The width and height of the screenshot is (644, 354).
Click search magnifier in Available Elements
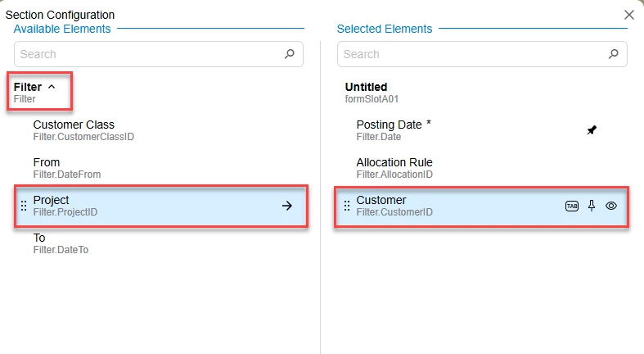(x=289, y=54)
